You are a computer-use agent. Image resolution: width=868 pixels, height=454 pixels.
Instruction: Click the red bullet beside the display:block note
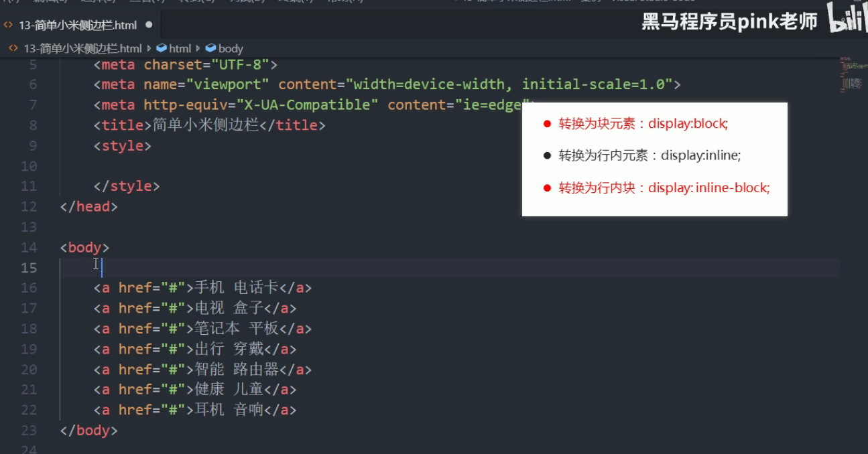(547, 124)
